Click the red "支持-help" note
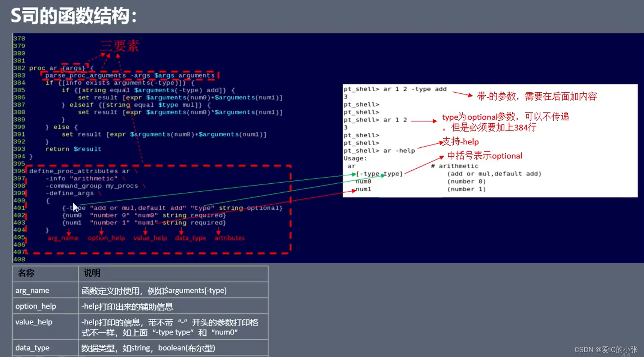The width and height of the screenshot is (644, 357). pyautogui.click(x=460, y=142)
